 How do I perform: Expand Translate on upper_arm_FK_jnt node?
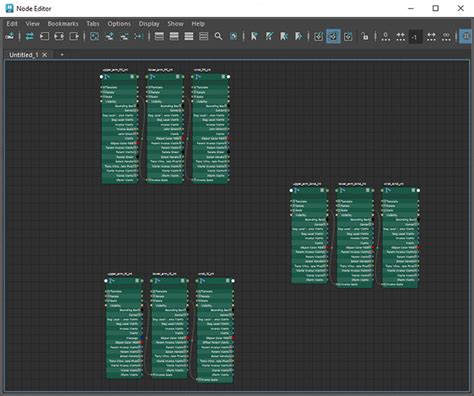pos(104,88)
